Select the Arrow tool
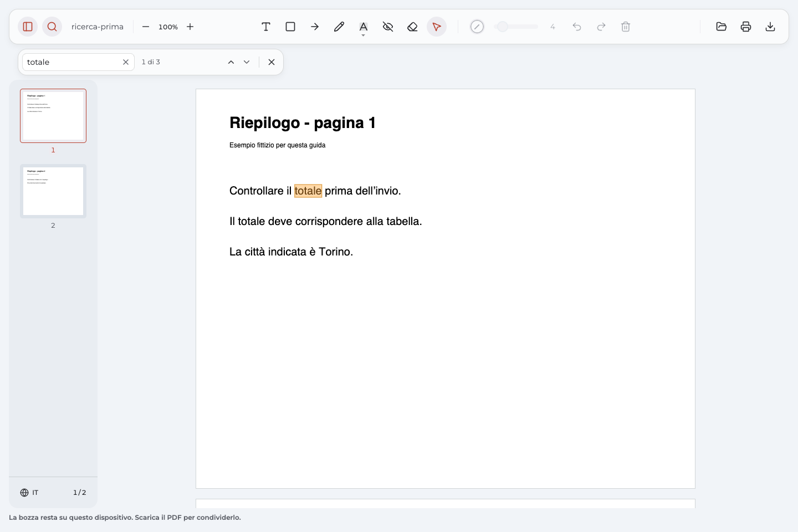The height and width of the screenshot is (532, 798). click(315, 27)
